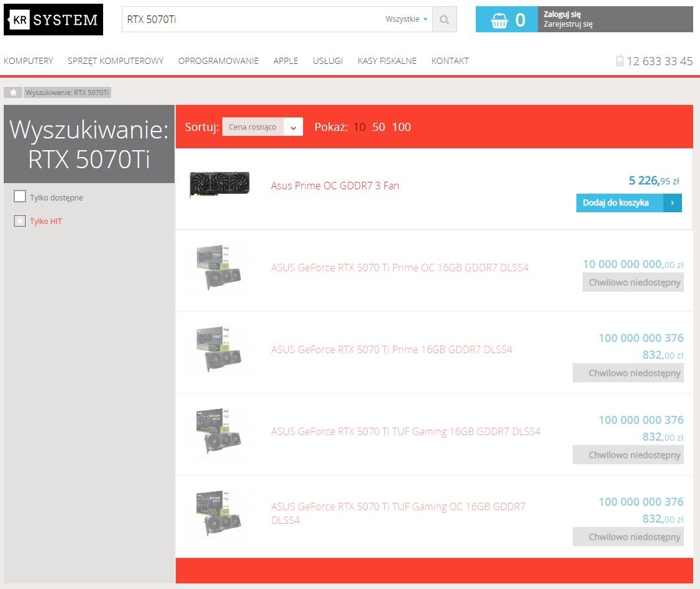The image size is (700, 589).
Task: Open the shopping cart basket icon
Action: [x=499, y=20]
